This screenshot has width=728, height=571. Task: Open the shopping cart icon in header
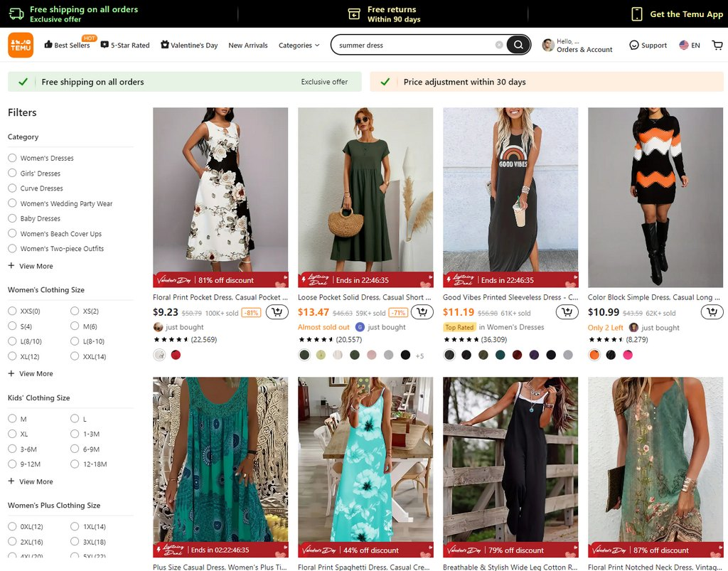click(x=717, y=45)
